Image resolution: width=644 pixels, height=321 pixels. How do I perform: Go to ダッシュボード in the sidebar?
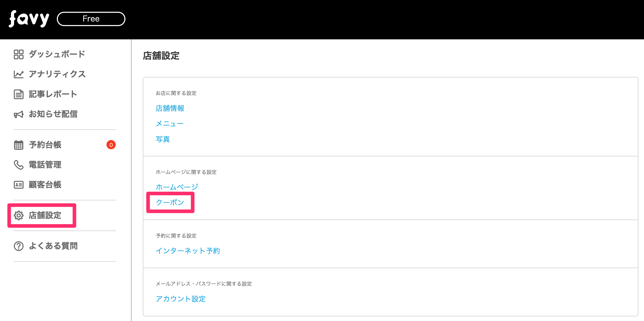[57, 54]
